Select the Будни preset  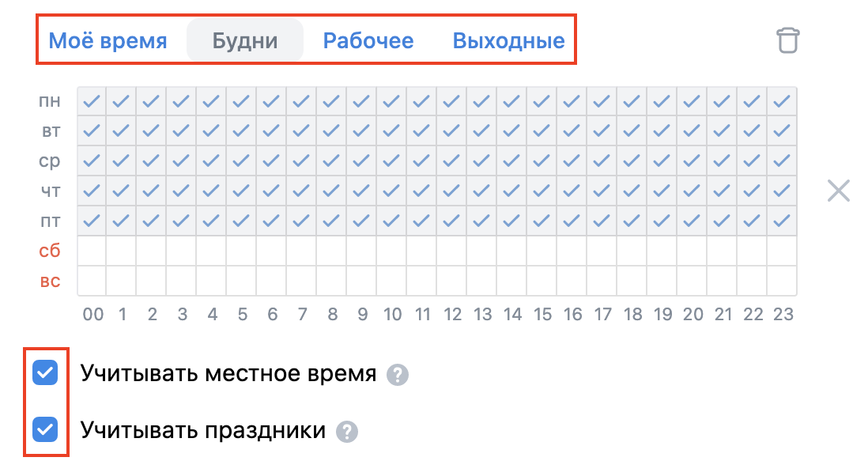pos(245,40)
